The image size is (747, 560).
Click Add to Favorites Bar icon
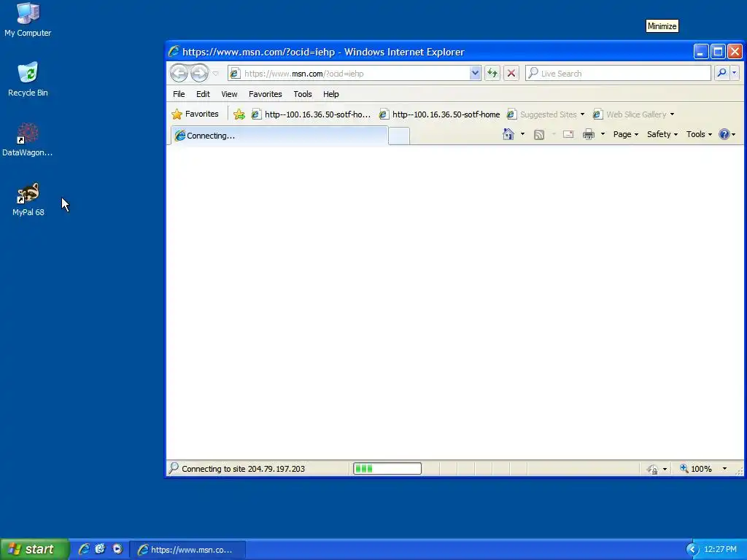click(x=239, y=114)
